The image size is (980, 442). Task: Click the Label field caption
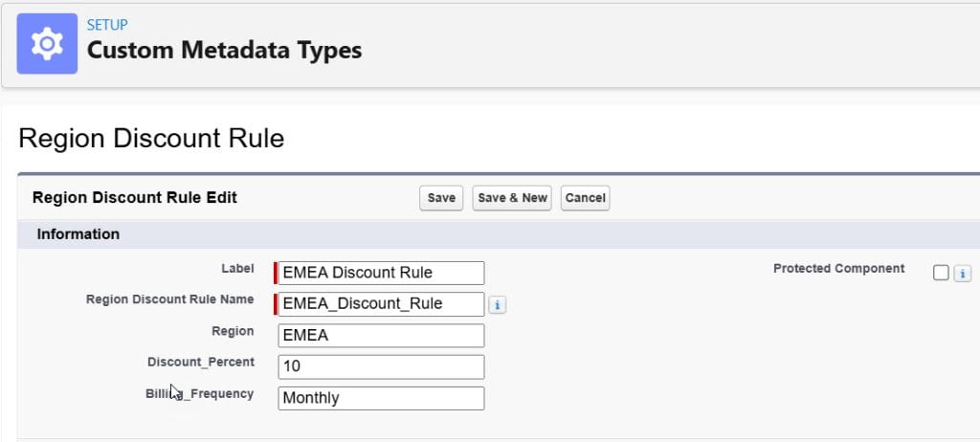click(237, 268)
